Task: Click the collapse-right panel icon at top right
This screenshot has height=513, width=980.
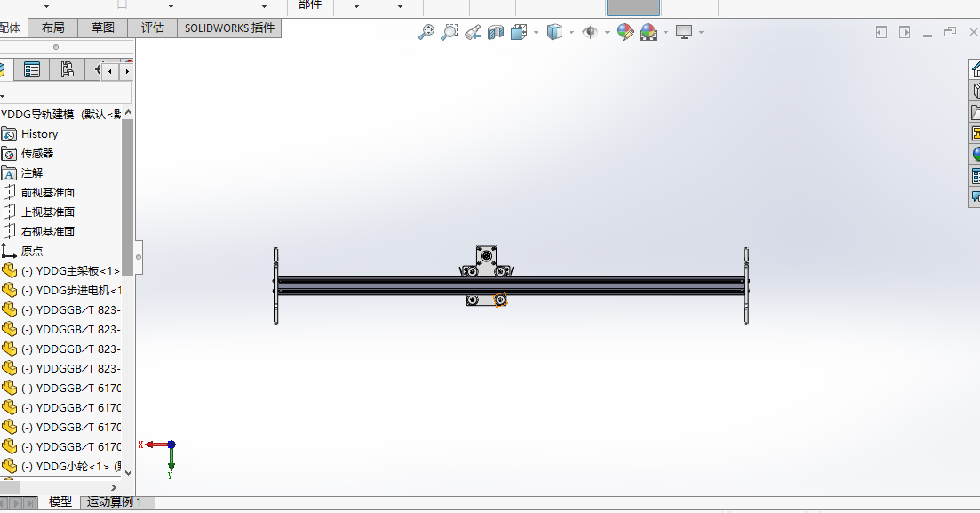Action: pyautogui.click(x=904, y=32)
